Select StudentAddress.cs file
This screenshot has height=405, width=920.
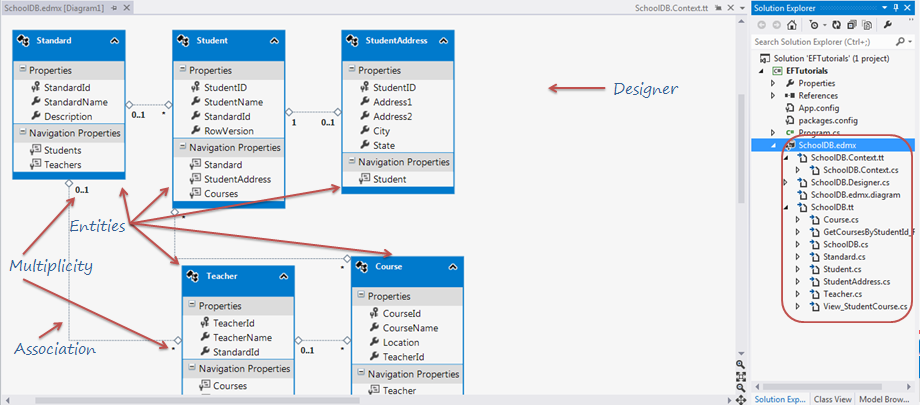(x=857, y=281)
